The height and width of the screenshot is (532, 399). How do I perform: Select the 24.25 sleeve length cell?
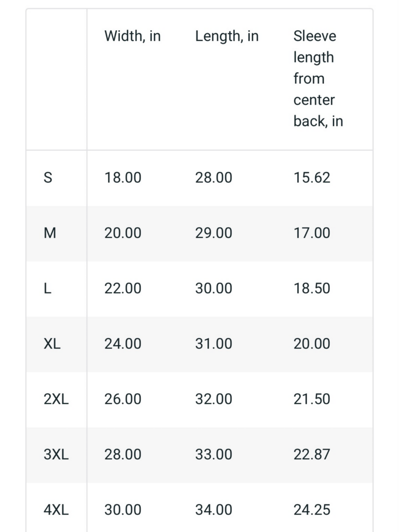pyautogui.click(x=311, y=510)
